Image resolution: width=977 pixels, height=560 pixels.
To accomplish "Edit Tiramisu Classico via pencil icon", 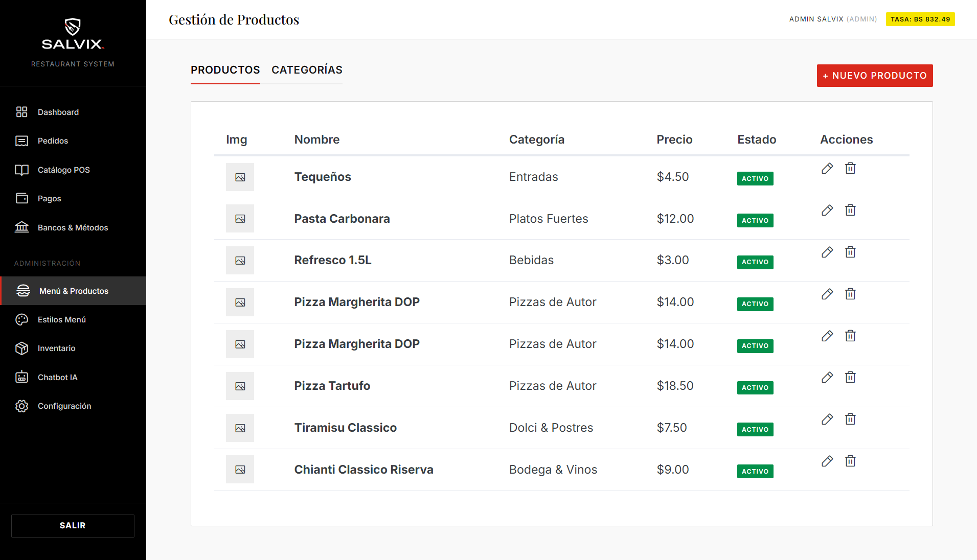I will pyautogui.click(x=827, y=419).
